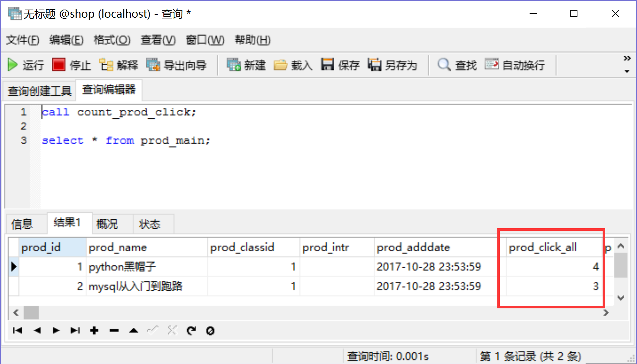Click in editor line 1 call statement
The image size is (637, 364).
(119, 112)
